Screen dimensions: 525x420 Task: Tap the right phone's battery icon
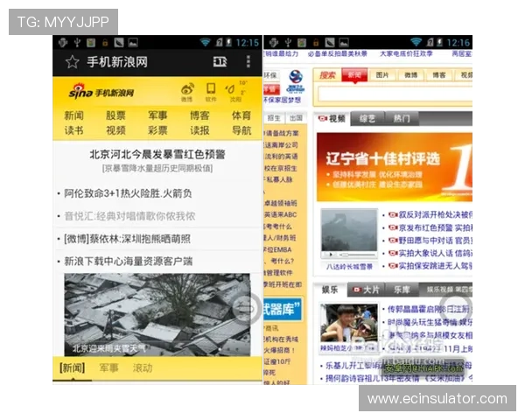tap(439, 43)
